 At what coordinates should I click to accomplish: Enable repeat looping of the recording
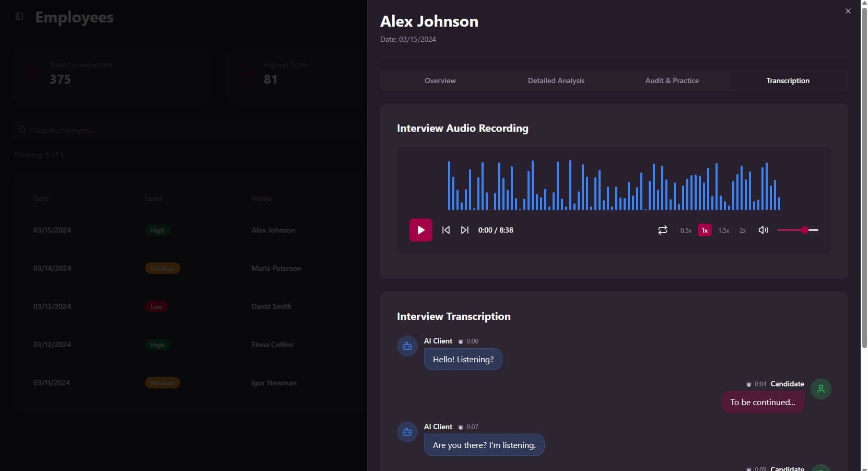(x=662, y=230)
